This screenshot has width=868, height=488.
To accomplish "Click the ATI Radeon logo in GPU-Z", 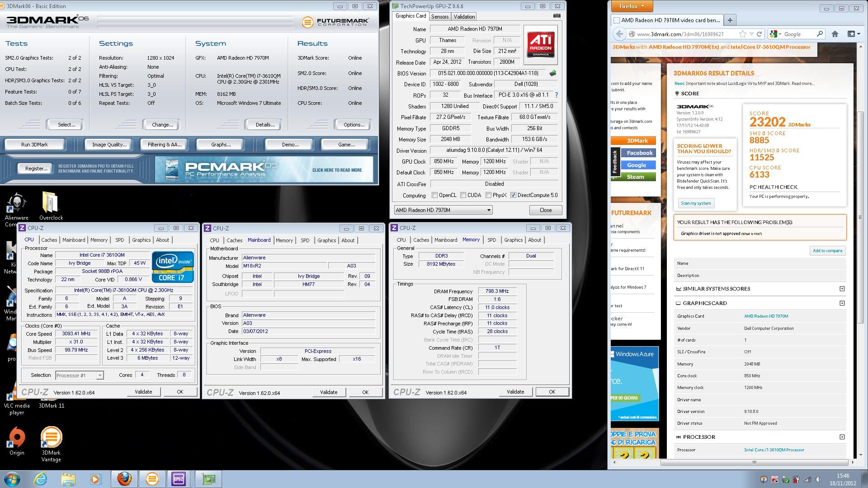I will [x=541, y=44].
